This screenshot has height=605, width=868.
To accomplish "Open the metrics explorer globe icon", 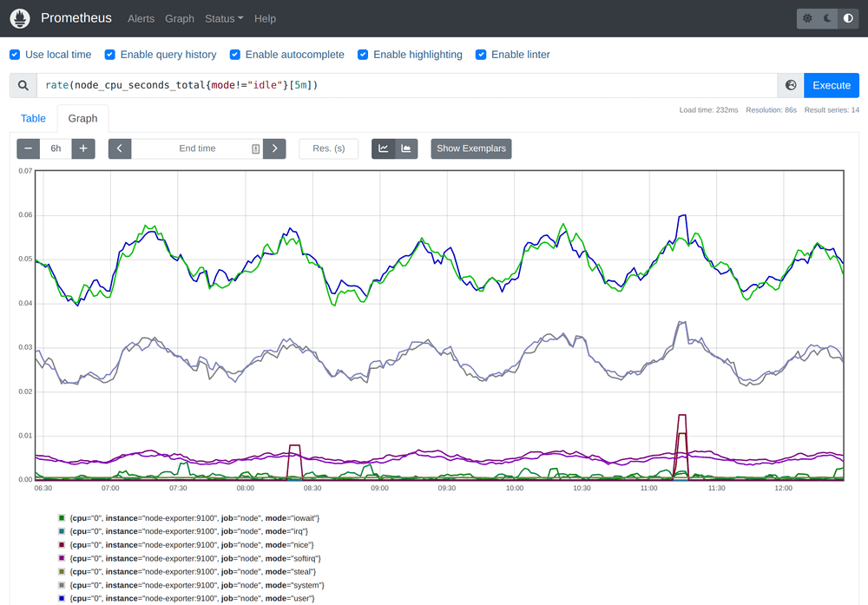I will [x=791, y=85].
